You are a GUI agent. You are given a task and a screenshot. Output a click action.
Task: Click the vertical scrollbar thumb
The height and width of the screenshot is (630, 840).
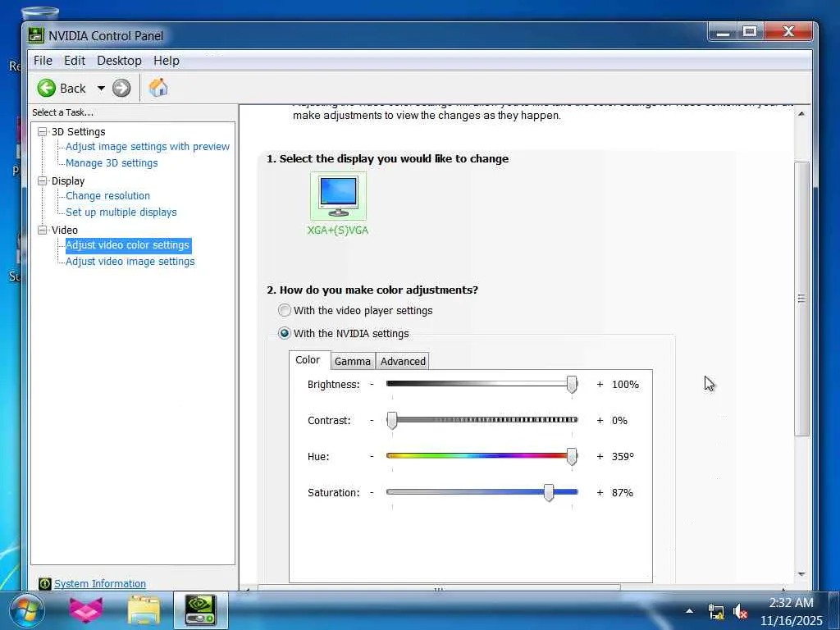click(801, 299)
